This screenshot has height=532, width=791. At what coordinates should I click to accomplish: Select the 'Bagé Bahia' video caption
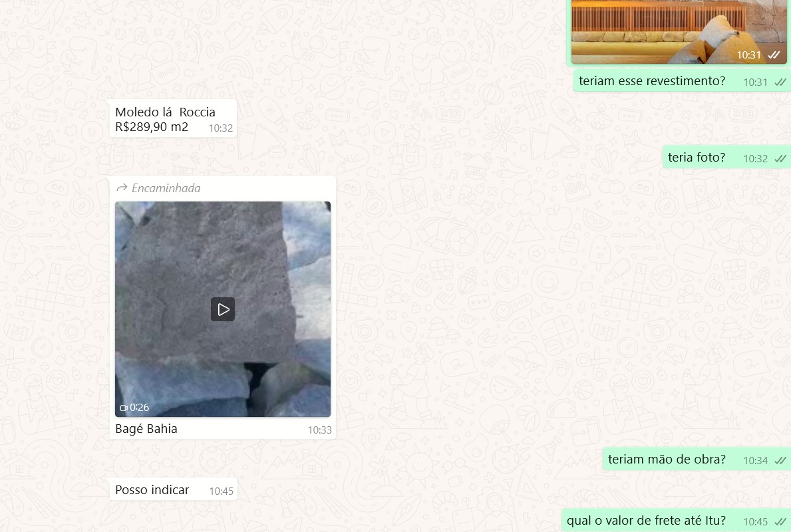point(146,429)
